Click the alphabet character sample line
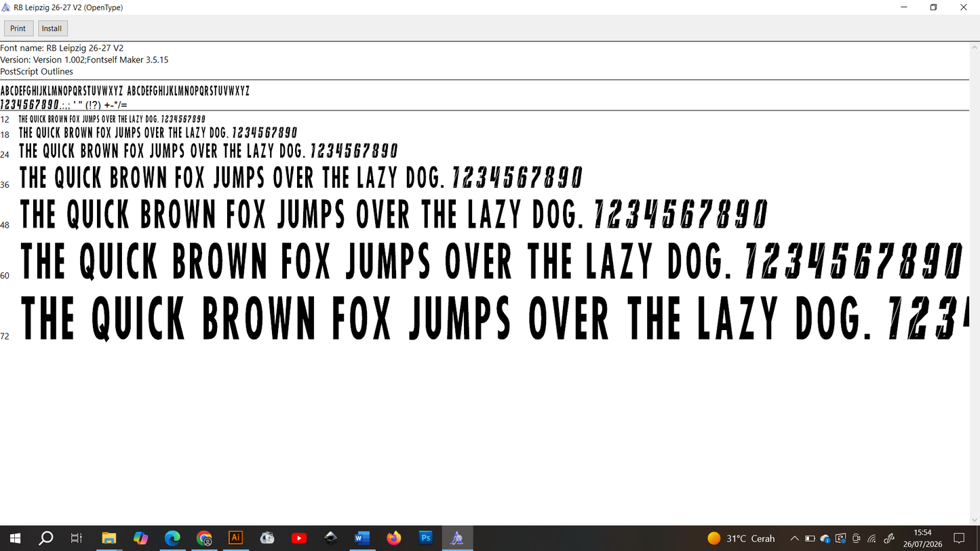This screenshot has width=980, height=551. coord(125,91)
